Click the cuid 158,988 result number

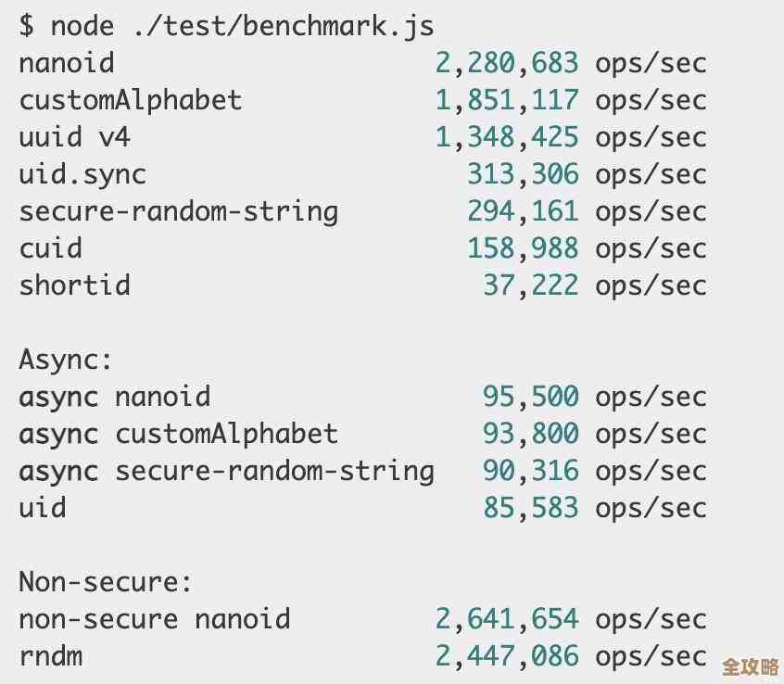(523, 248)
